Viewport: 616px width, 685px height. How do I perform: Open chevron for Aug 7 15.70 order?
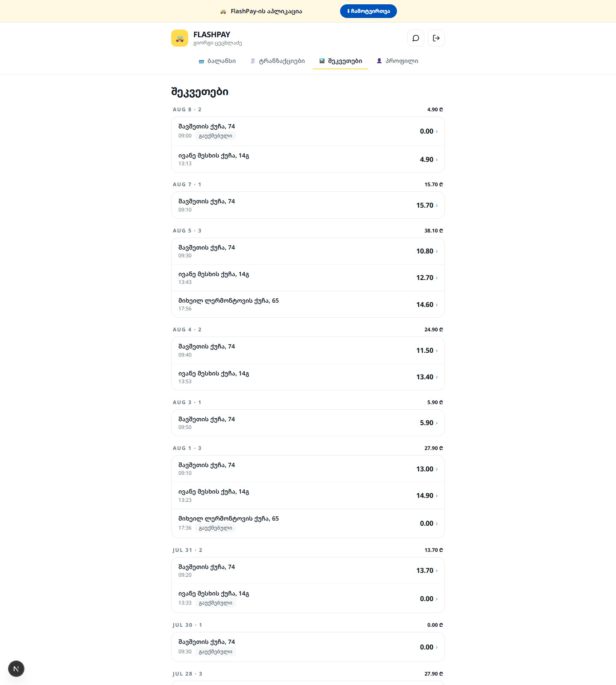(x=437, y=205)
